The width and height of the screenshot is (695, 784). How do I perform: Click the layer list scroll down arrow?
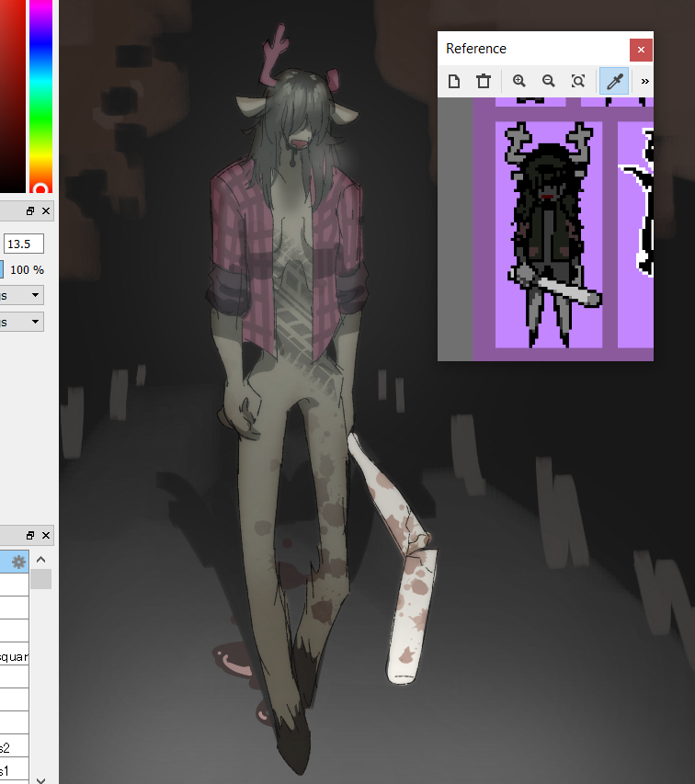point(41,780)
